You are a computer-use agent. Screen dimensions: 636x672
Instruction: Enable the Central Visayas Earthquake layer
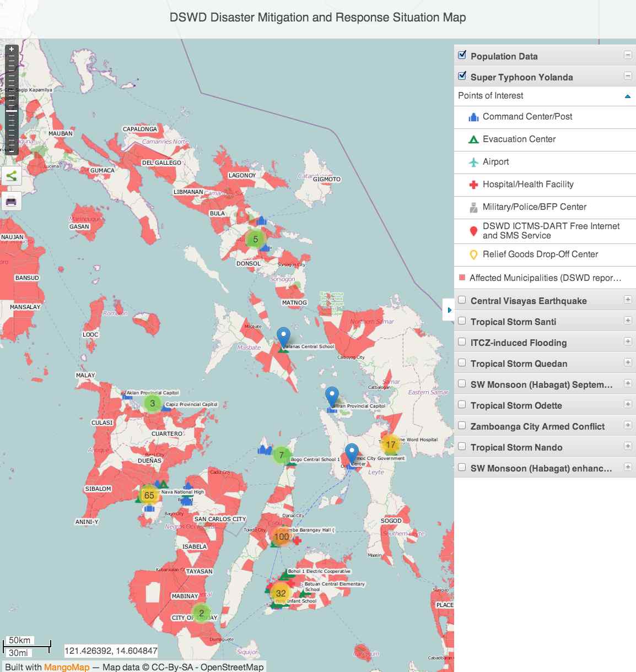(x=462, y=300)
